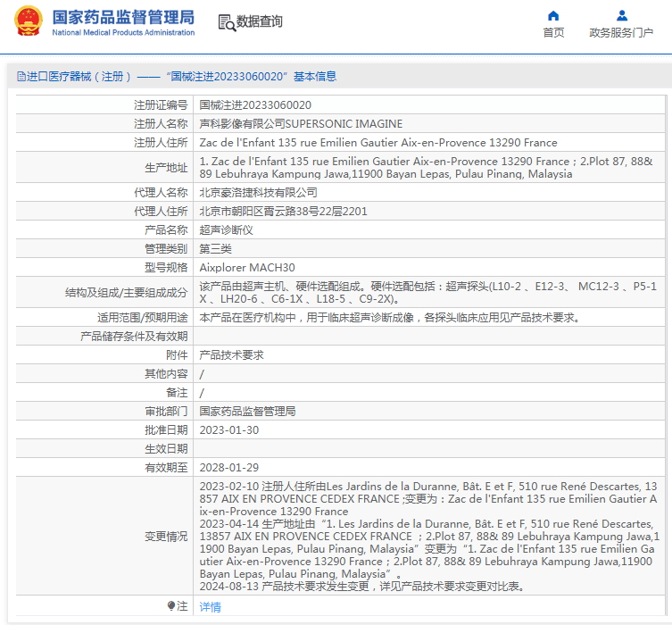Click the document icon before 进口医疗器械
This screenshot has height=625, width=672.
pyautogui.click(x=21, y=77)
